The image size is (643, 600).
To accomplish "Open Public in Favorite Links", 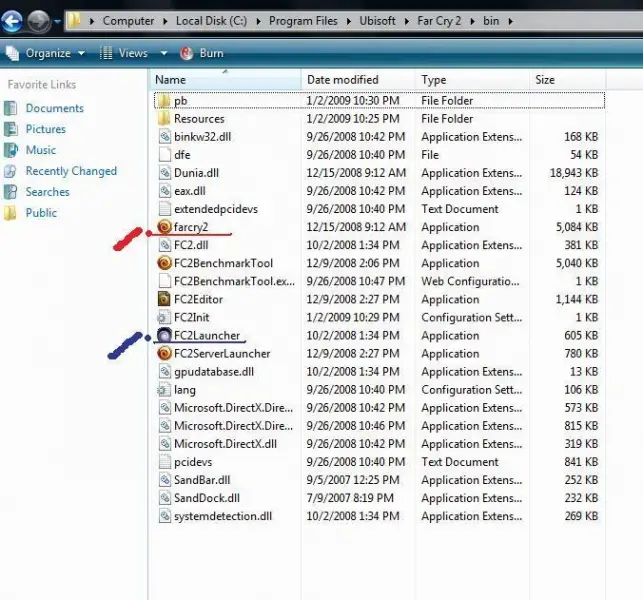I will point(41,213).
